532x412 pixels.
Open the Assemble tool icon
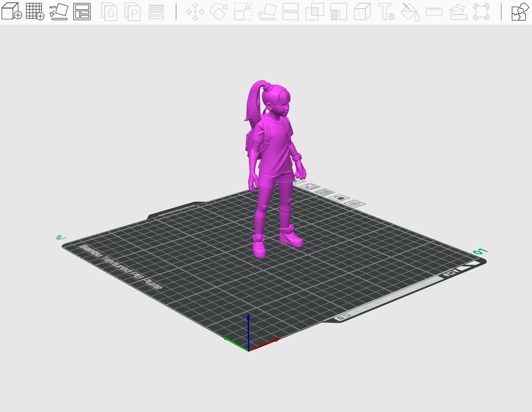pyautogui.click(x=458, y=11)
